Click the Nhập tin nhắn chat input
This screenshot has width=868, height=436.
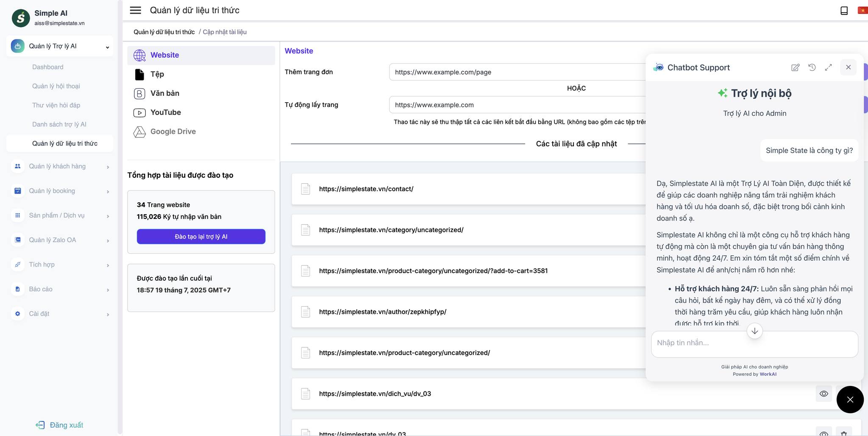(754, 344)
